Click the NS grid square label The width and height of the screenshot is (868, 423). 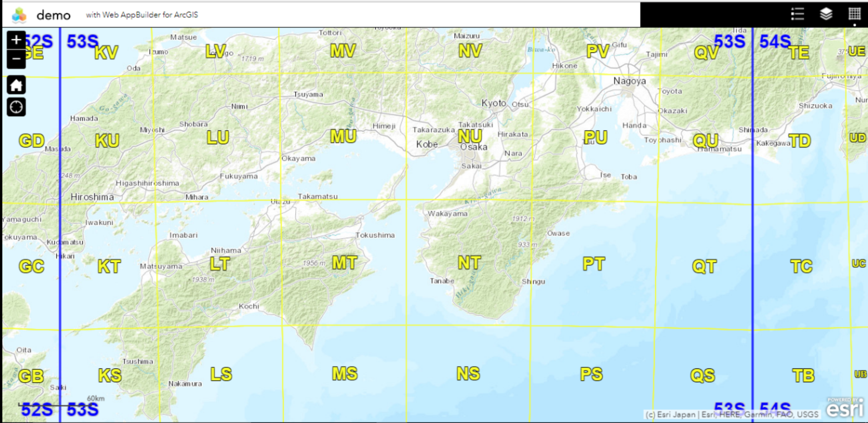(468, 374)
